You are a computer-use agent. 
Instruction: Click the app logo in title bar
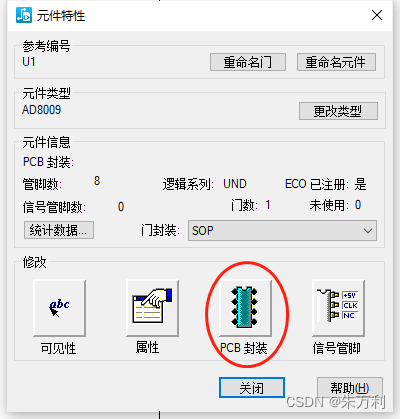[24, 15]
